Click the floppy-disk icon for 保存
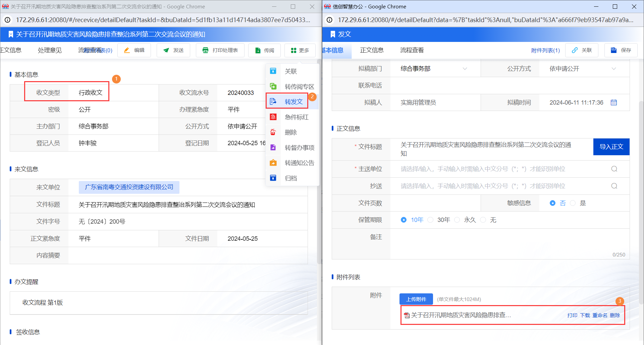The height and width of the screenshot is (345, 644). click(613, 50)
